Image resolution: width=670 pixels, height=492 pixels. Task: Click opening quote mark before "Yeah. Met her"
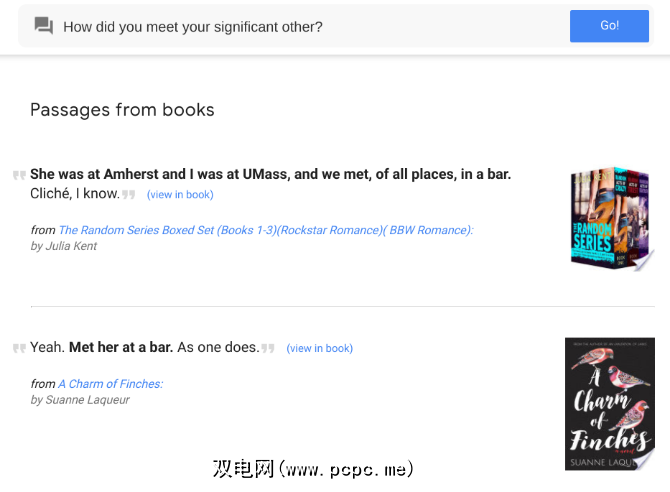(x=19, y=348)
